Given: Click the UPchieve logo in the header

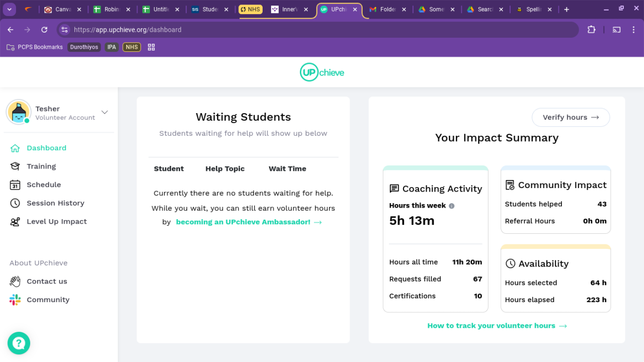Looking at the screenshot, I should point(322,72).
